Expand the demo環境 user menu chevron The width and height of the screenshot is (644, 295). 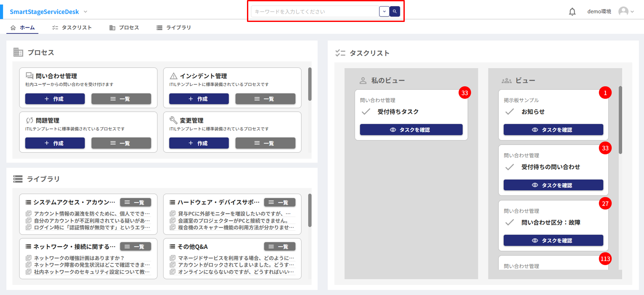(632, 12)
